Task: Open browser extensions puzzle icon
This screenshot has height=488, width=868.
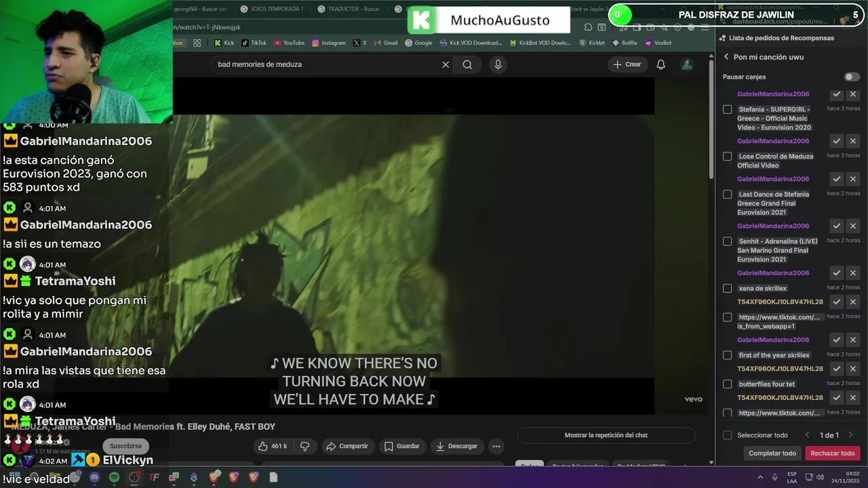Action: pos(588,27)
